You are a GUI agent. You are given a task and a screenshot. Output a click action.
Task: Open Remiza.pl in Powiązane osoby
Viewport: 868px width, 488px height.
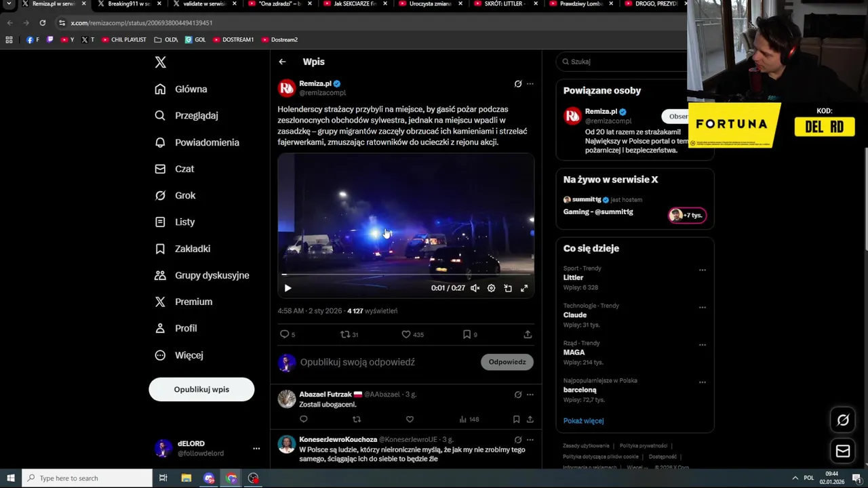601,111
